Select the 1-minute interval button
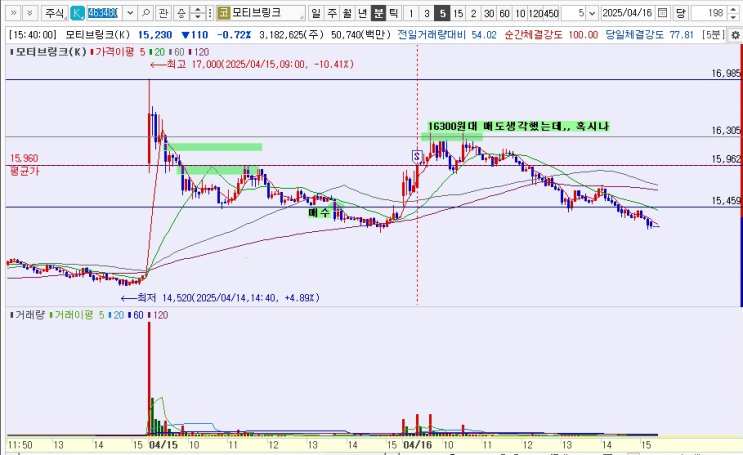 coord(411,13)
